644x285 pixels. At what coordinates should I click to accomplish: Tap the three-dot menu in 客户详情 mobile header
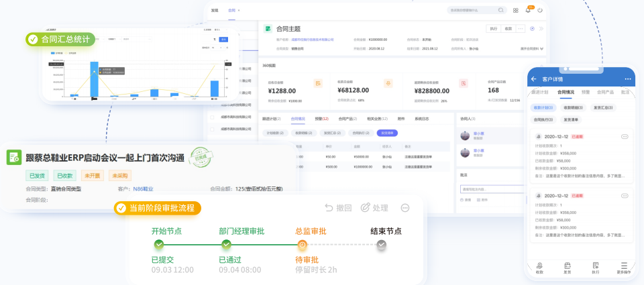628,79
